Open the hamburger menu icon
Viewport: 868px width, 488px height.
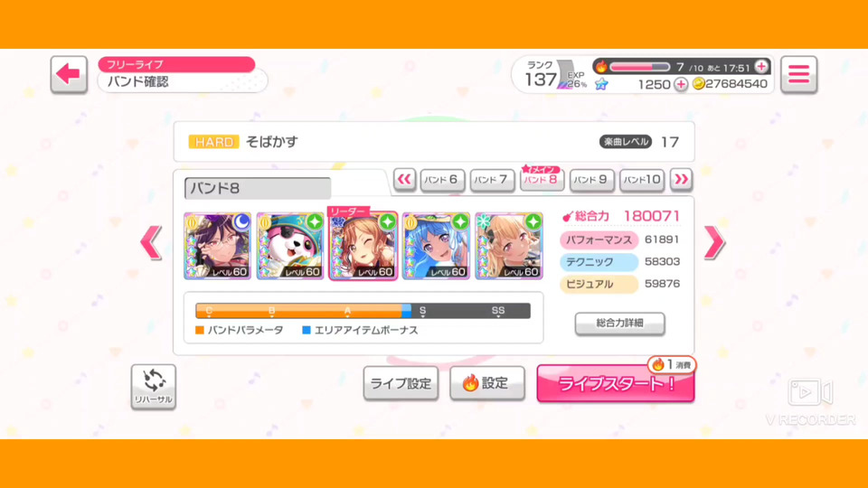coord(798,74)
